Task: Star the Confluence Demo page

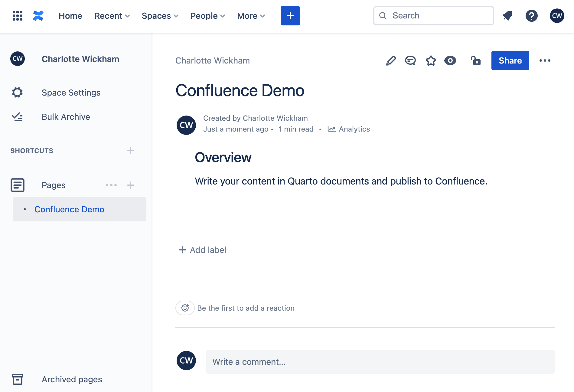Action: point(431,60)
